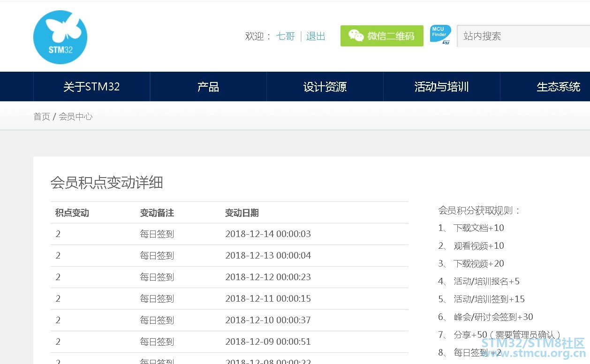Open the 微信二维码 button
The image size is (590, 364).
coord(382,36)
